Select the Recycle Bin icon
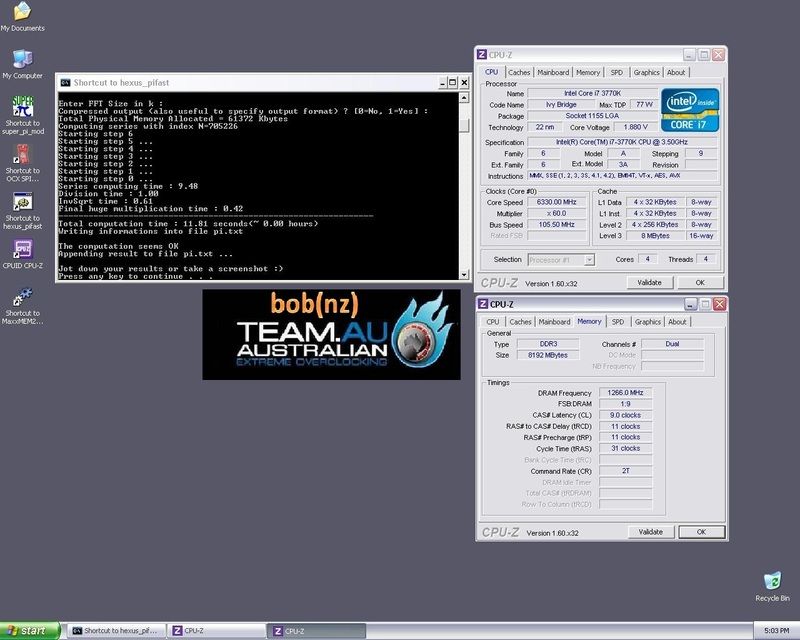 (x=771, y=582)
